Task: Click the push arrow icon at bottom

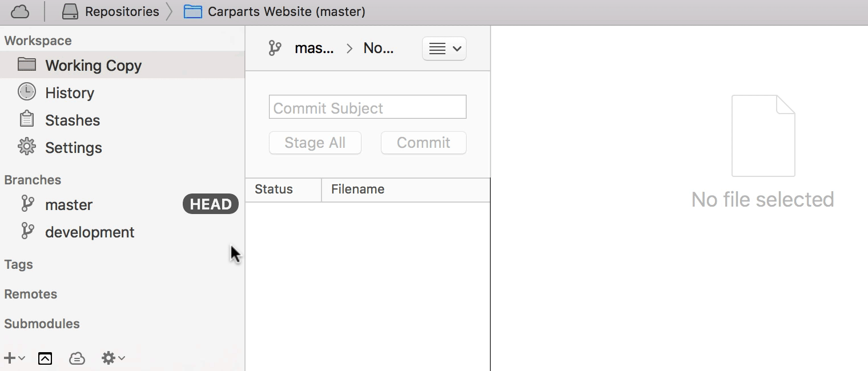Action: [45, 358]
